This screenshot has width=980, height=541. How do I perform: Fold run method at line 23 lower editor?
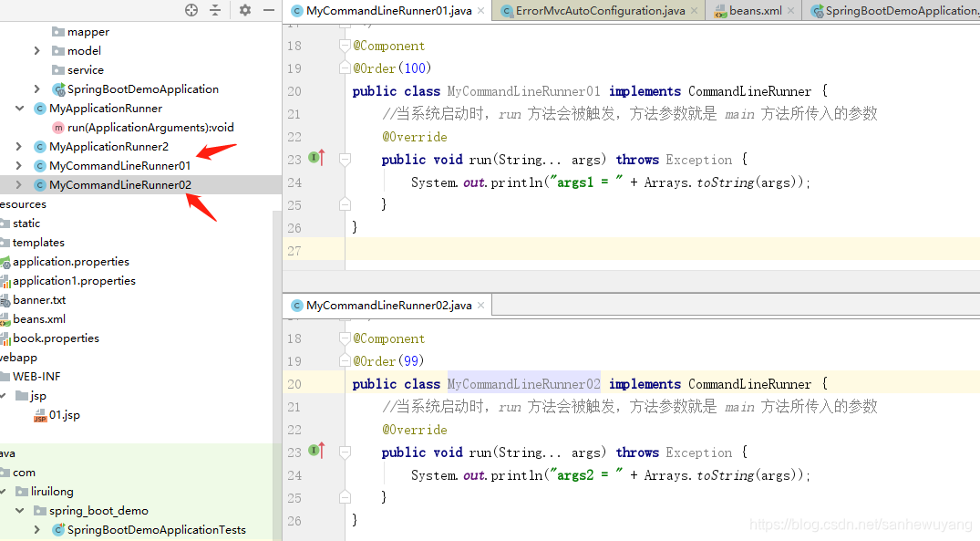click(x=345, y=453)
